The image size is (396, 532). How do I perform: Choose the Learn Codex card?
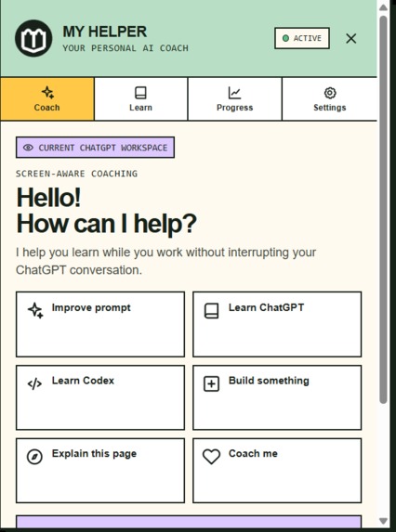[x=100, y=397]
